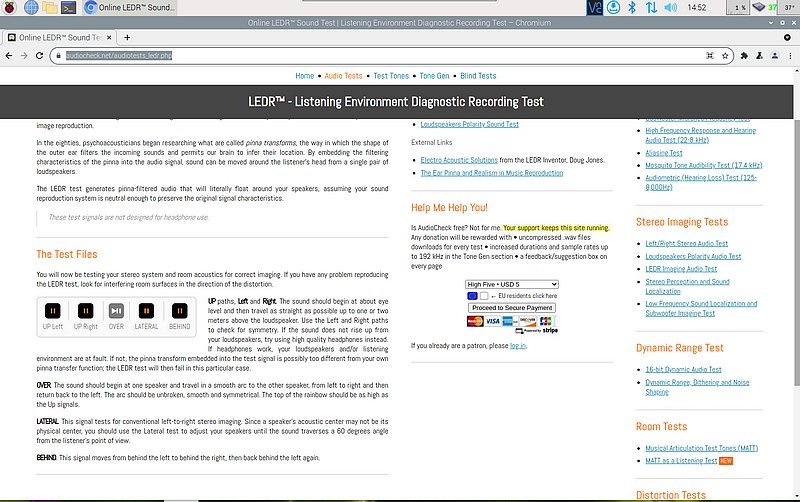Click the software updates tray icon
This screenshot has width=800, height=502.
coord(614,7)
